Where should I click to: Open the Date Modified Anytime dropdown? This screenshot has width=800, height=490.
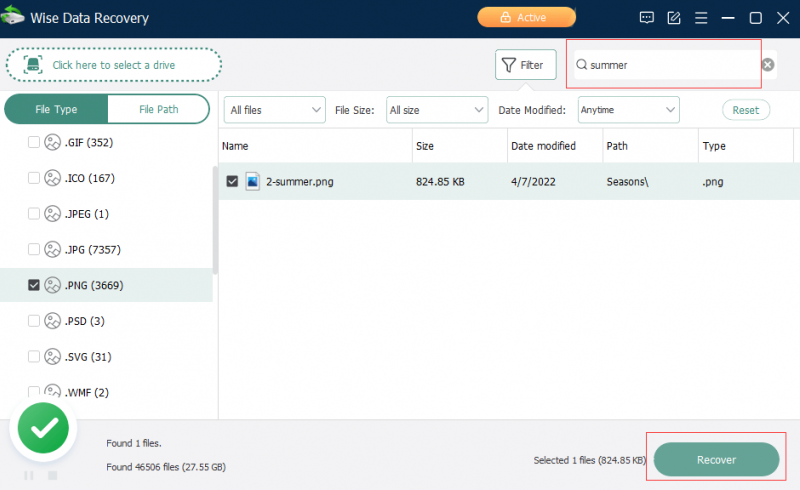[629, 110]
